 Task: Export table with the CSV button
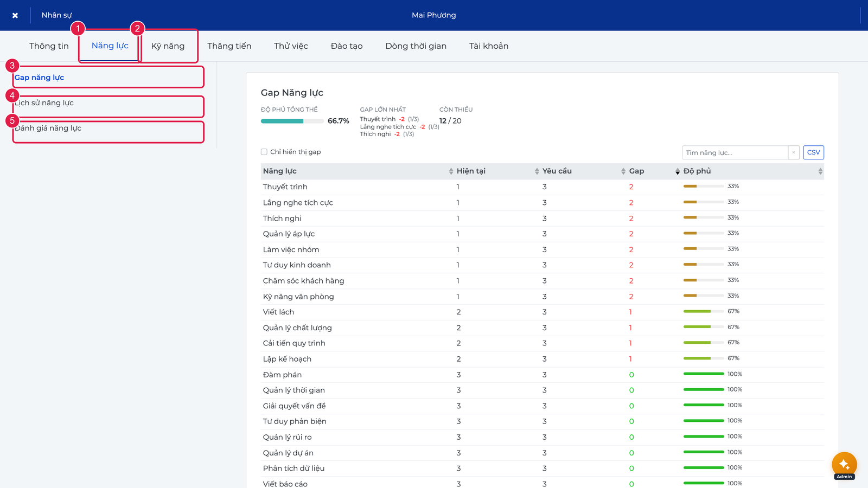[x=814, y=152]
